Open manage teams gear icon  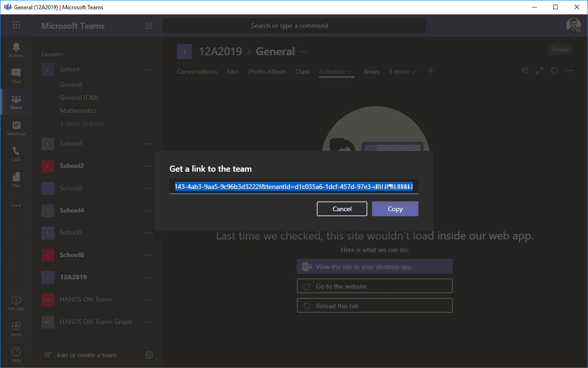[149, 355]
